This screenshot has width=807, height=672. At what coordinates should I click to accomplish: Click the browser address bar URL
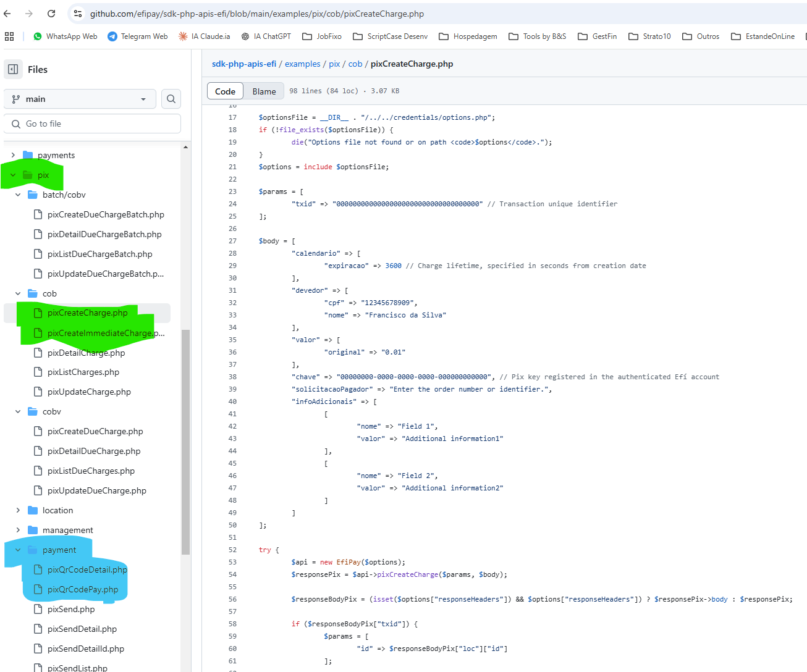coord(257,14)
